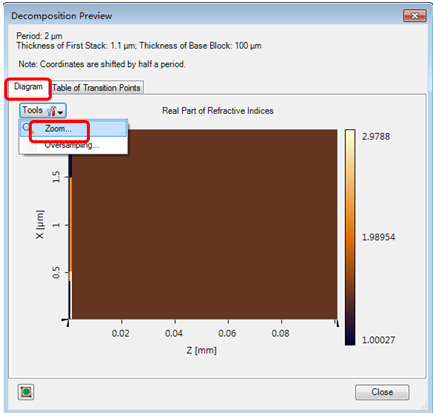Click the resize grip at dialog corner

click(x=424, y=406)
